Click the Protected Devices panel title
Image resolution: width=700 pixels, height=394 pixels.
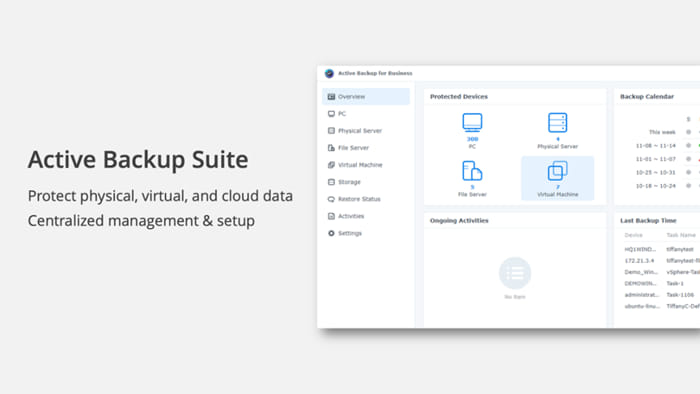click(x=459, y=96)
